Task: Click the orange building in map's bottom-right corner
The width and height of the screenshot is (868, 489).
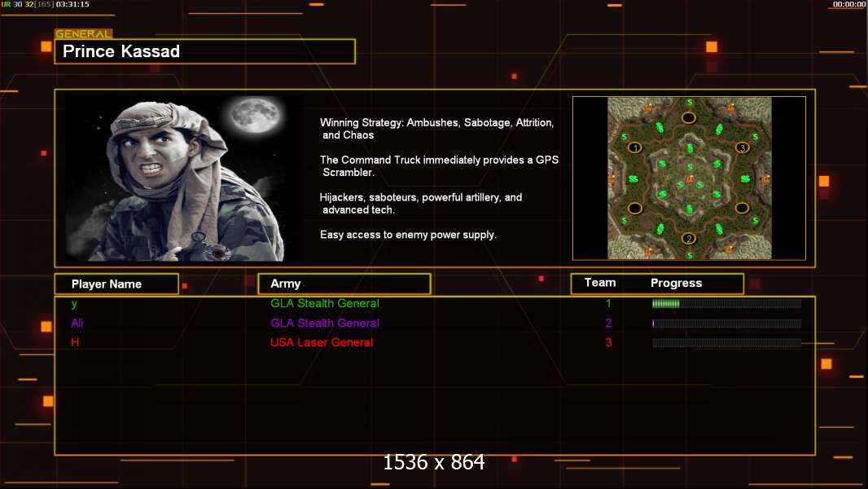Action: [729, 249]
